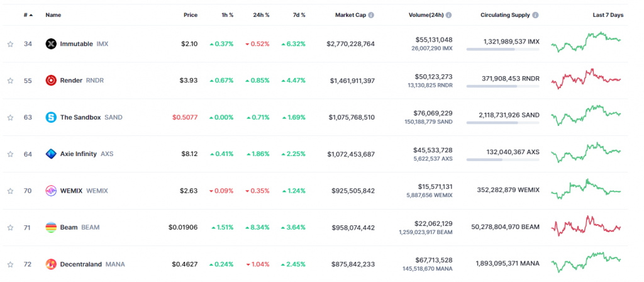Open the WEMIX logo icon
The width and height of the screenshot is (644, 282).
[x=51, y=191]
